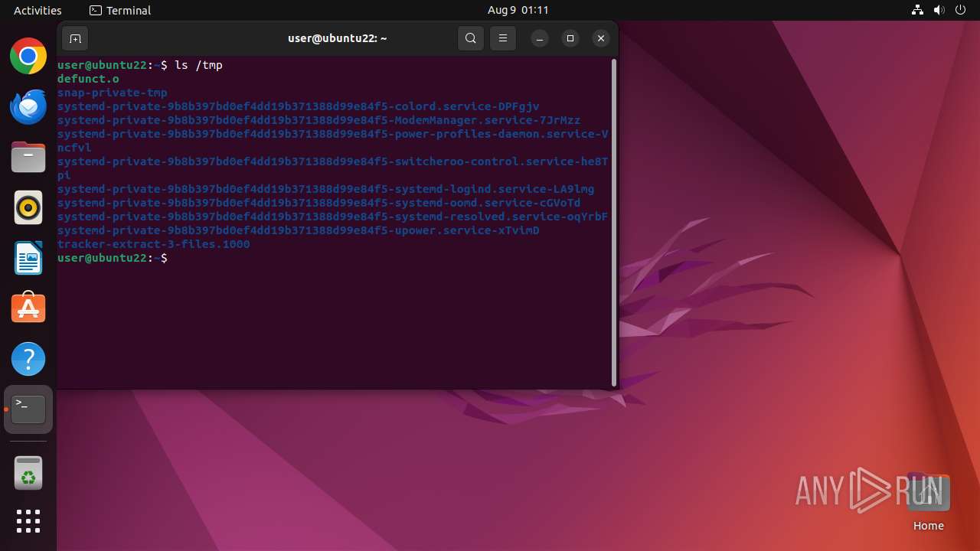Click the terminal title 'user@ubuntu22: ~'
Image resolution: width=980 pixels, height=551 pixels.
tap(338, 38)
